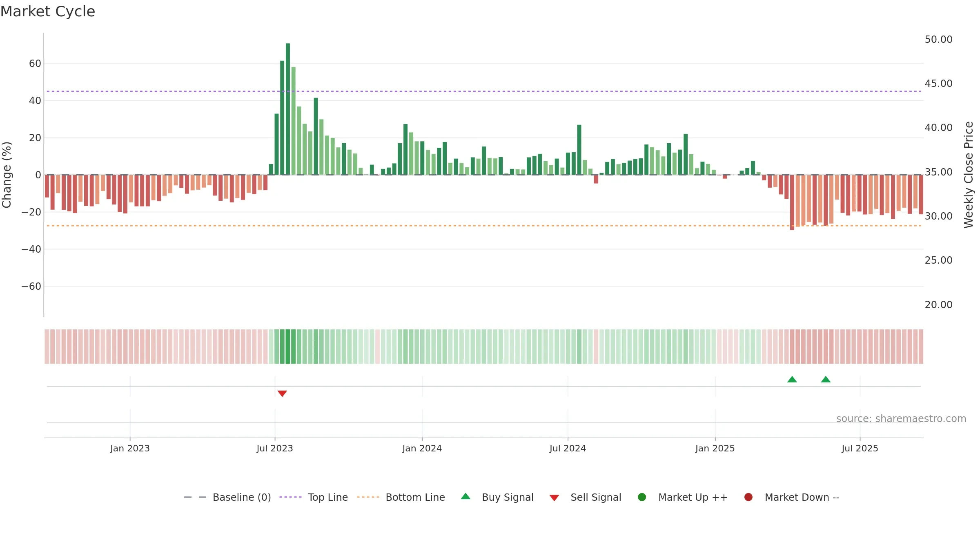
Task: Click the 30.00 price axis label
Action: pyautogui.click(x=938, y=216)
